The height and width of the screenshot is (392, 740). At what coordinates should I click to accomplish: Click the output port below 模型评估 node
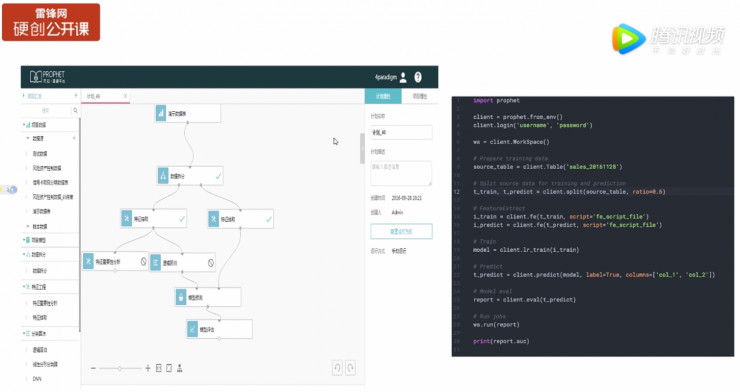pos(219,338)
